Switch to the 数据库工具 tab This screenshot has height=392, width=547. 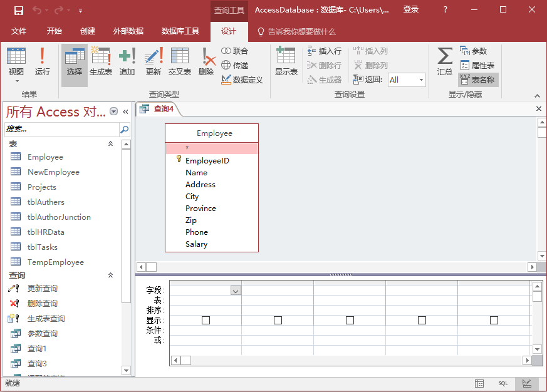[180, 31]
